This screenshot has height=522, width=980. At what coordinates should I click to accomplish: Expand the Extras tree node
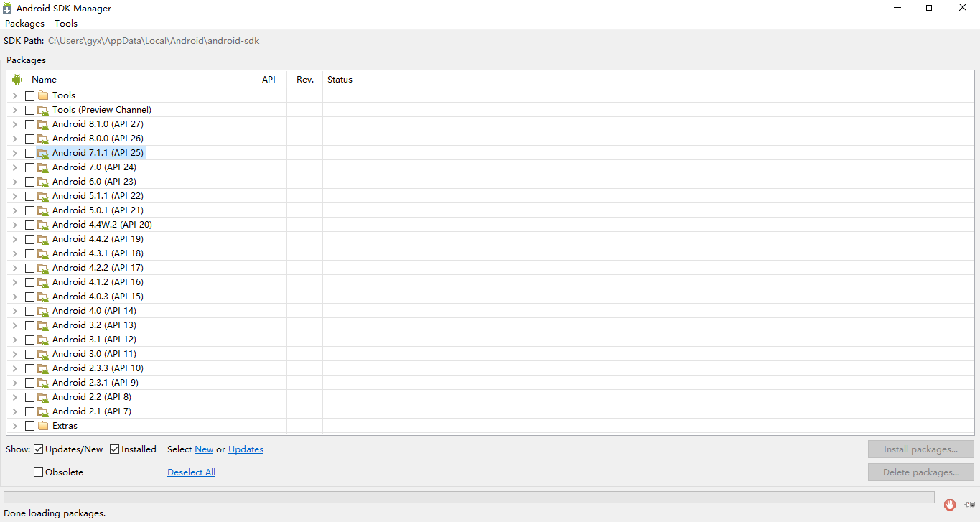14,426
